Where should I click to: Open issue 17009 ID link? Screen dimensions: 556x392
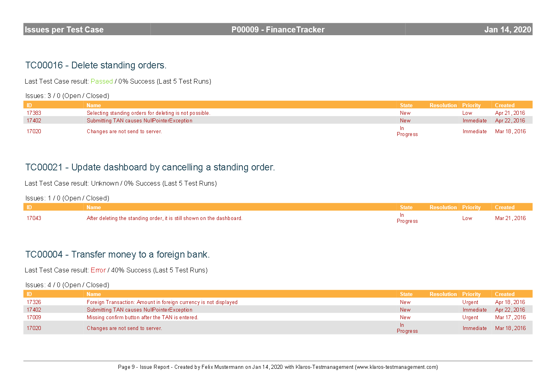tap(34, 318)
